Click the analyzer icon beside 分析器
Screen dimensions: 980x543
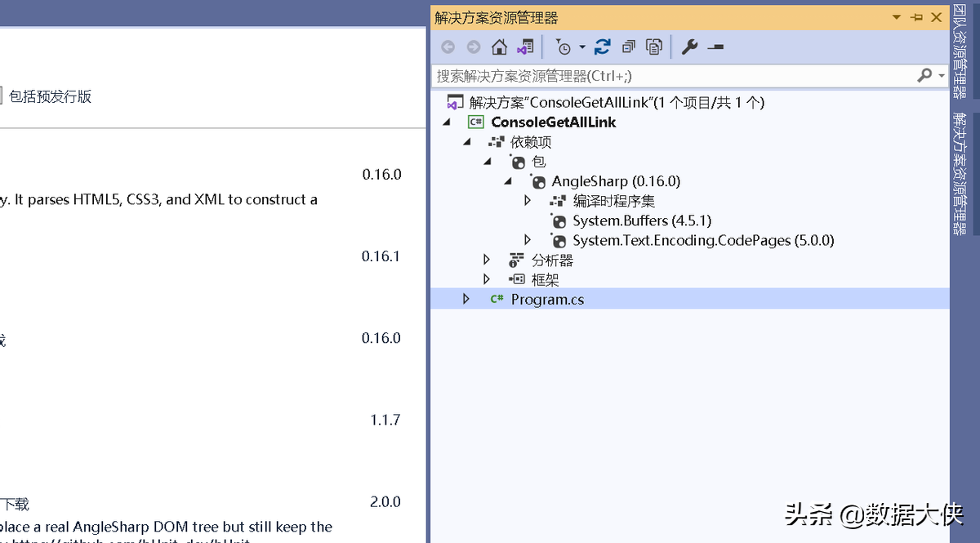click(x=516, y=260)
